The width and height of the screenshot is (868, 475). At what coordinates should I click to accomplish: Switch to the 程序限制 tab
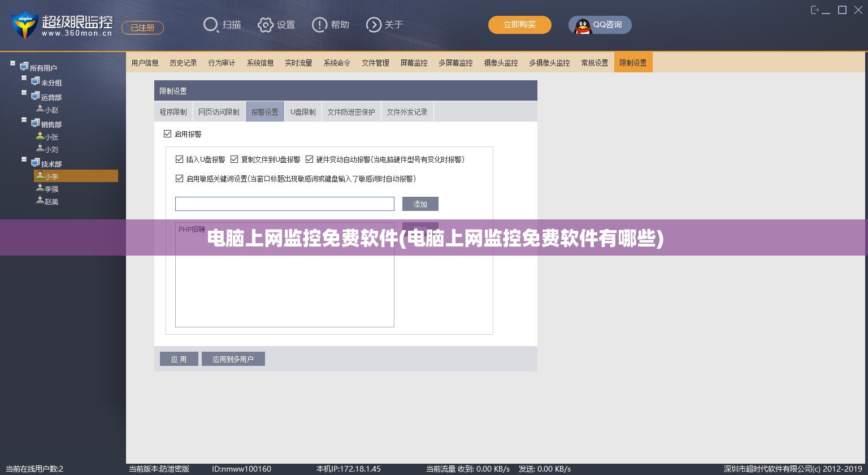173,112
